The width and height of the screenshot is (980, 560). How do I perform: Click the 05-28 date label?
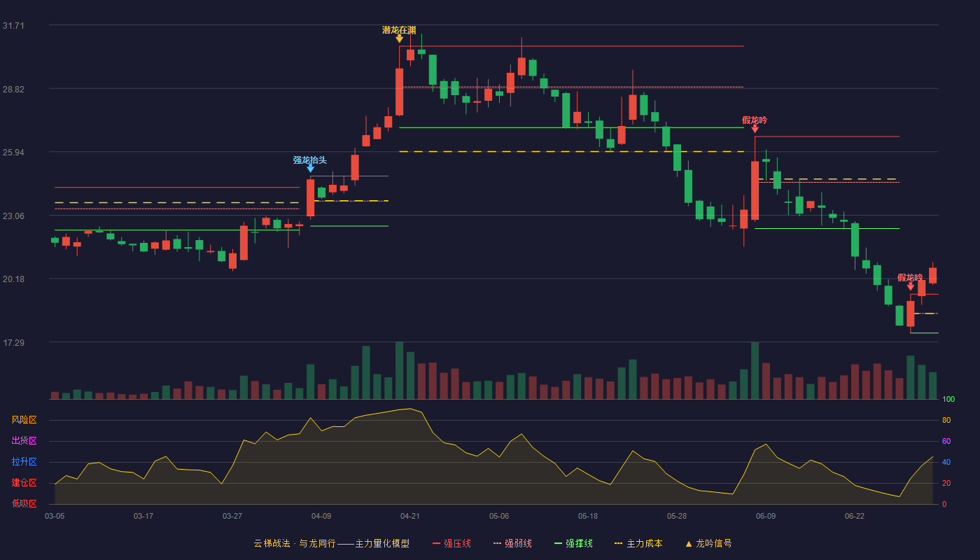point(677,516)
